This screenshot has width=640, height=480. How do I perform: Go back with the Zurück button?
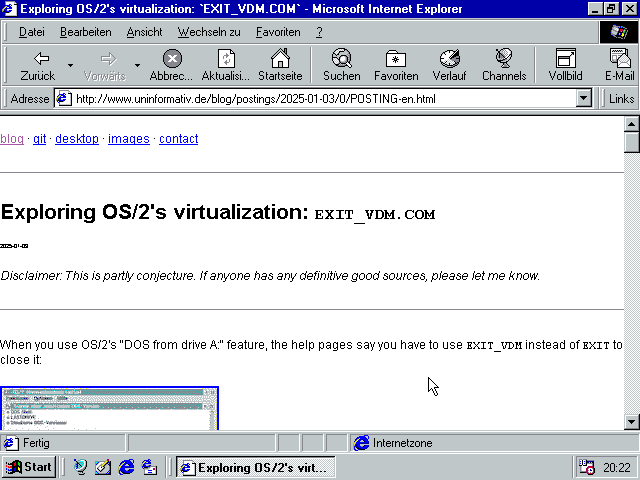point(38,65)
